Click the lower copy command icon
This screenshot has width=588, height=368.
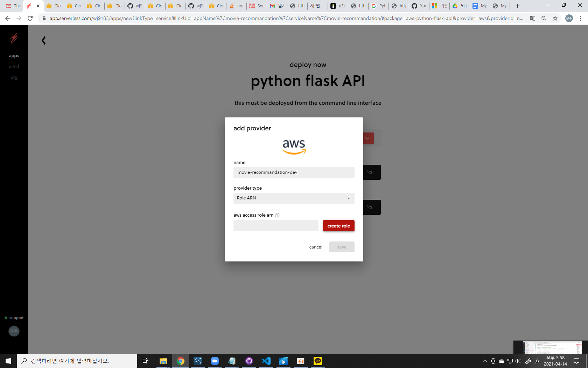(370, 207)
